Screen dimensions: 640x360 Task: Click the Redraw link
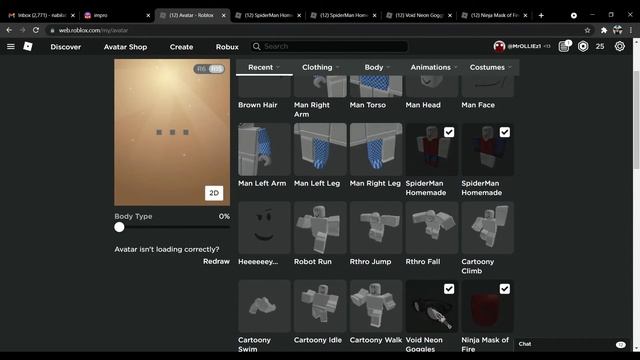click(216, 261)
